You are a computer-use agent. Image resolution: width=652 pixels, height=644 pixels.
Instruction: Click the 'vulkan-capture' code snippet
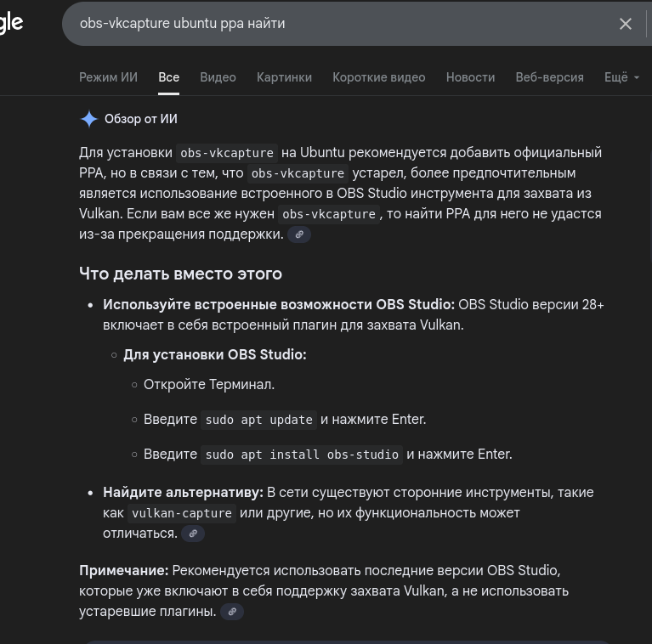[x=182, y=513]
